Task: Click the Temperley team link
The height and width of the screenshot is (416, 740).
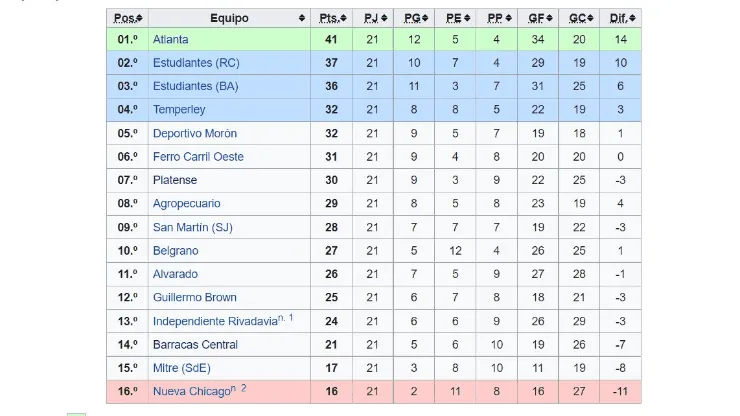Action: (x=180, y=110)
